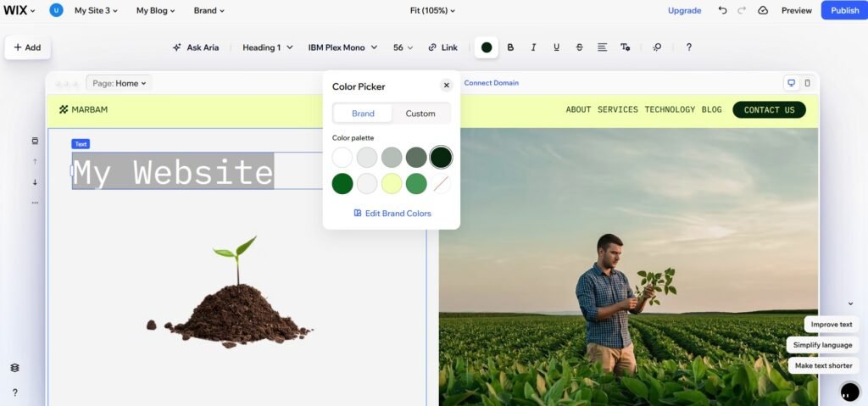The height and width of the screenshot is (406, 868).
Task: Open the IBM Plex Mono font dropdown
Action: pos(342,47)
